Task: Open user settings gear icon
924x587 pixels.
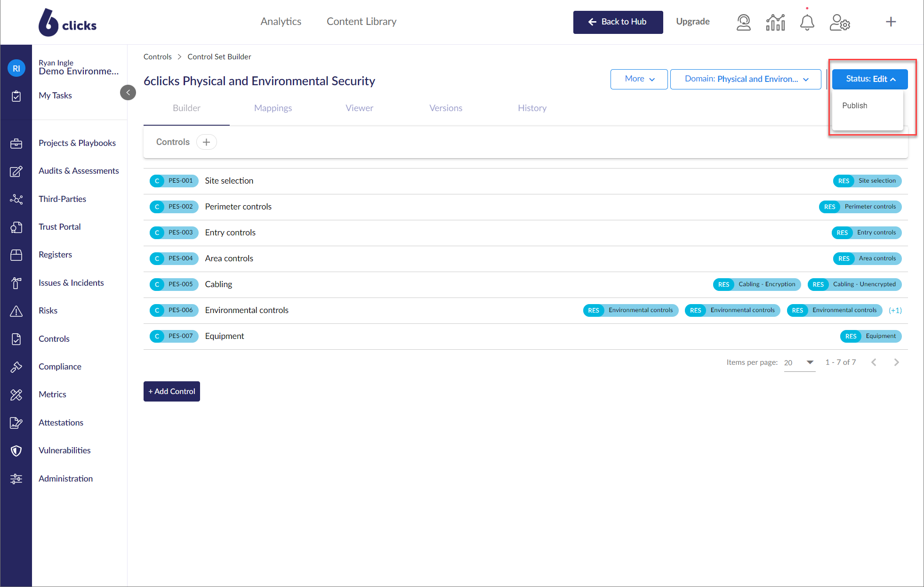Action: (x=839, y=22)
